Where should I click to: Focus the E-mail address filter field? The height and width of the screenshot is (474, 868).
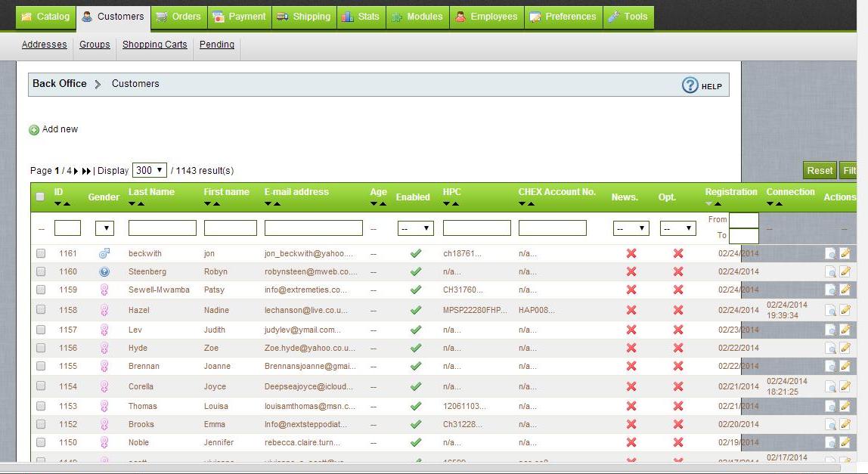point(313,228)
